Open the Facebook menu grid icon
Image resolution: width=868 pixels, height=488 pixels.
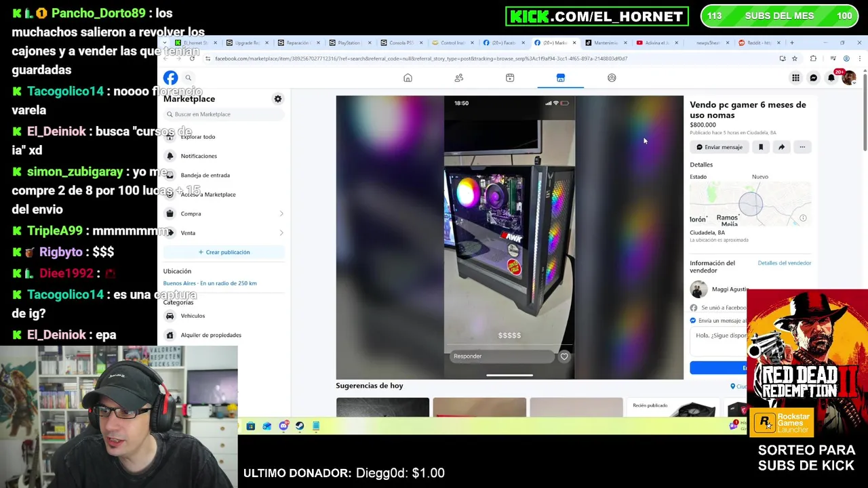pyautogui.click(x=795, y=78)
